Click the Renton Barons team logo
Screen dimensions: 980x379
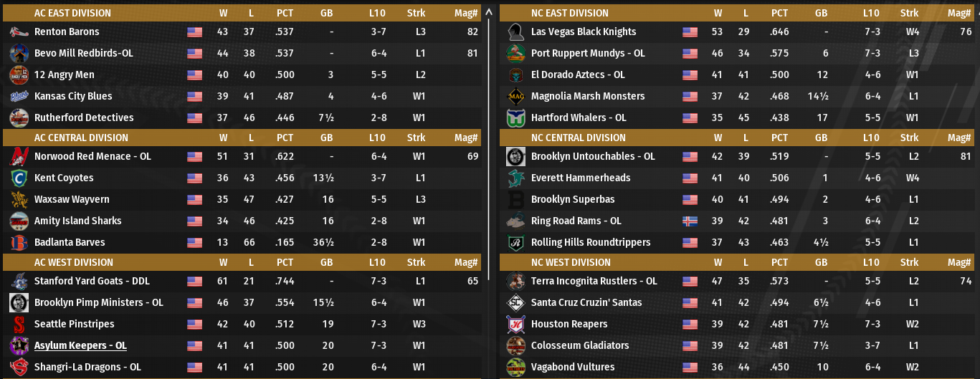click(x=19, y=32)
